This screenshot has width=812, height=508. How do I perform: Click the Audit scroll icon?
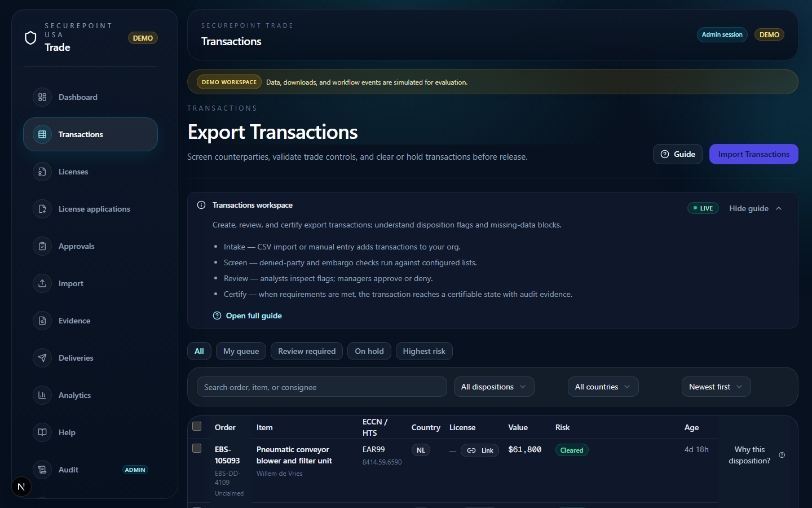[x=42, y=470]
